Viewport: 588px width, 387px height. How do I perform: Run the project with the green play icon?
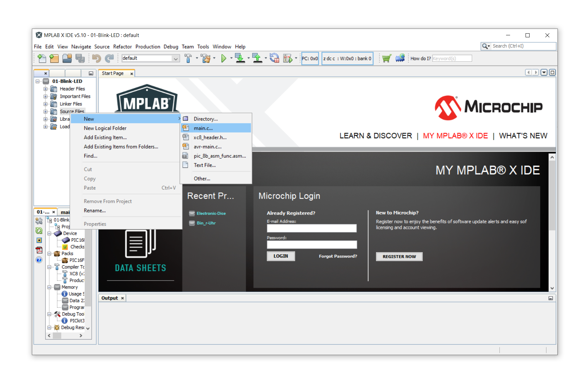coord(224,59)
